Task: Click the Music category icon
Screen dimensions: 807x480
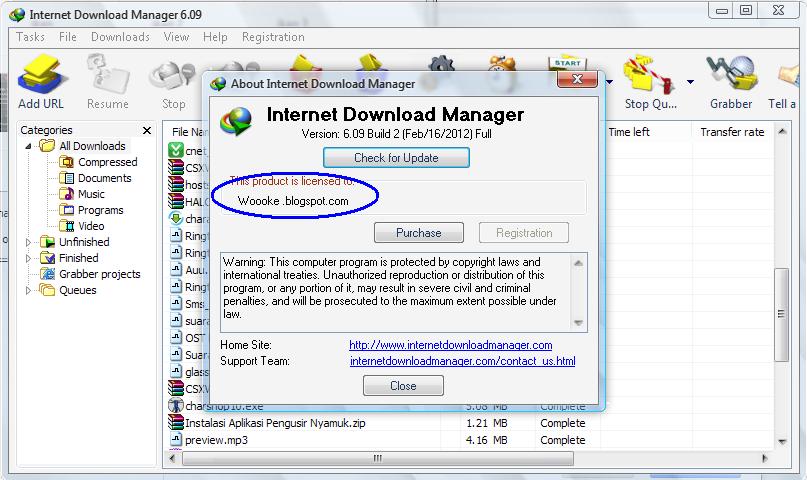Action: (x=66, y=194)
